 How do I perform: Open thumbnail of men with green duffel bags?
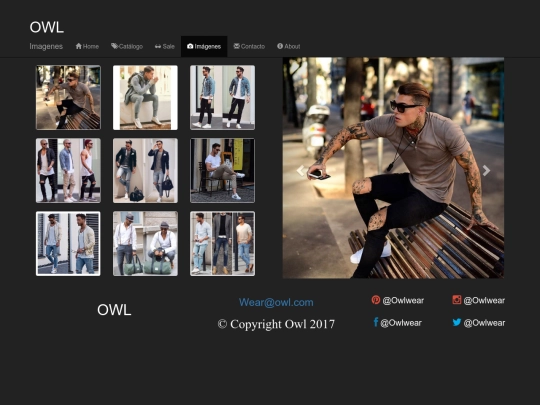click(145, 243)
